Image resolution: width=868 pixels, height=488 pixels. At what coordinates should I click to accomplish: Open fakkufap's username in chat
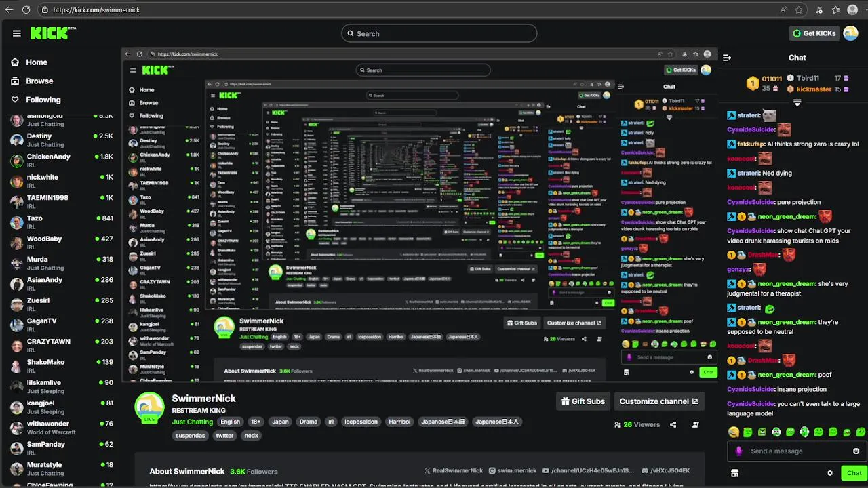(751, 144)
